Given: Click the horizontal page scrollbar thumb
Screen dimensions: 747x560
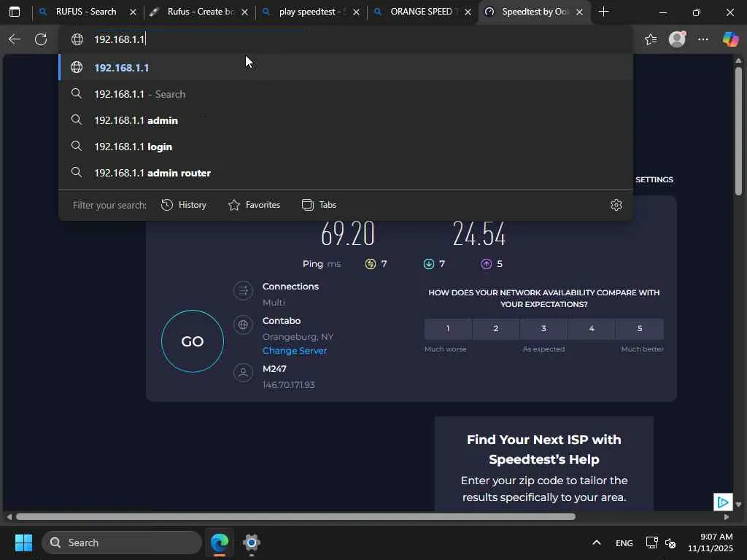Looking at the screenshot, I should pyautogui.click(x=295, y=517).
